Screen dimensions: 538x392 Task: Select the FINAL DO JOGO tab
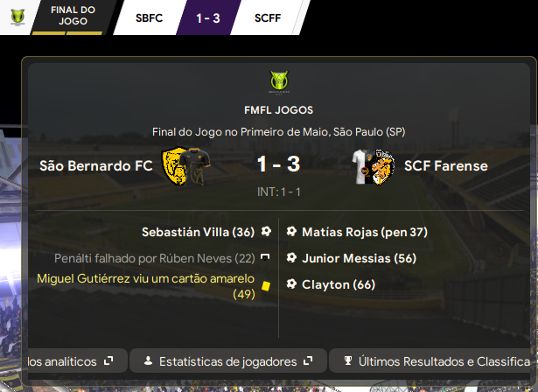coord(75,16)
